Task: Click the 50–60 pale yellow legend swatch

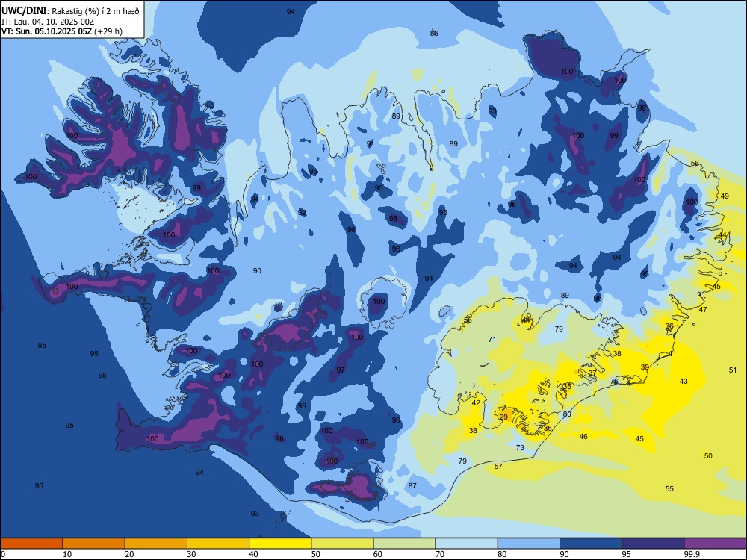Action: click(x=342, y=544)
